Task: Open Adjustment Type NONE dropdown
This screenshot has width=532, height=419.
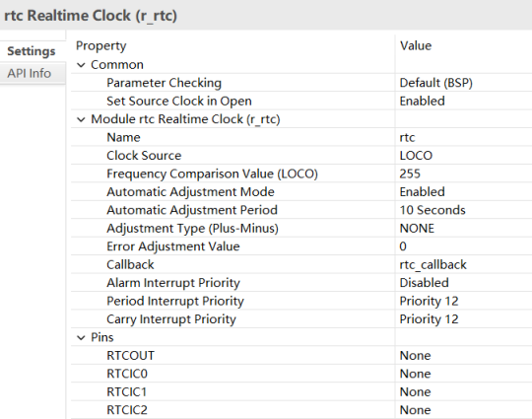Action: [x=463, y=228]
